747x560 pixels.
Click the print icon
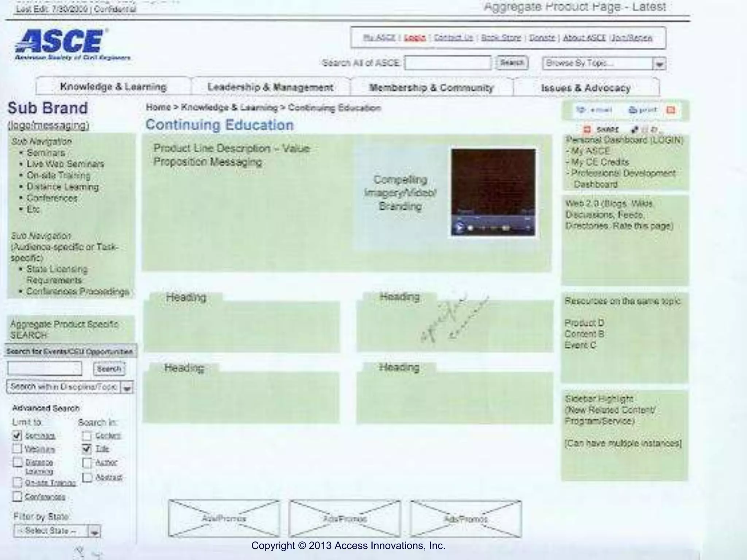click(633, 110)
